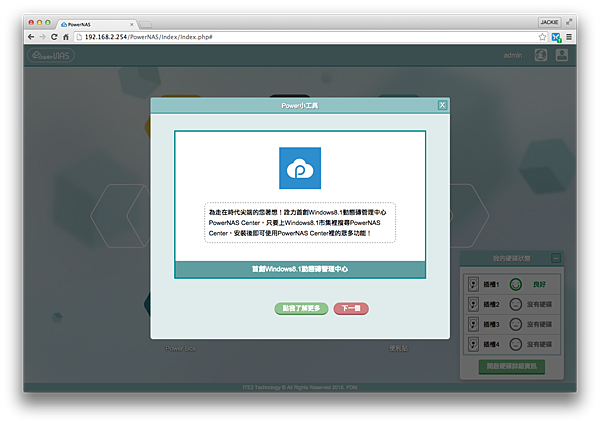Click the hard disk icon for 插槽3
Screen dimensions: 600x425
tap(473, 324)
